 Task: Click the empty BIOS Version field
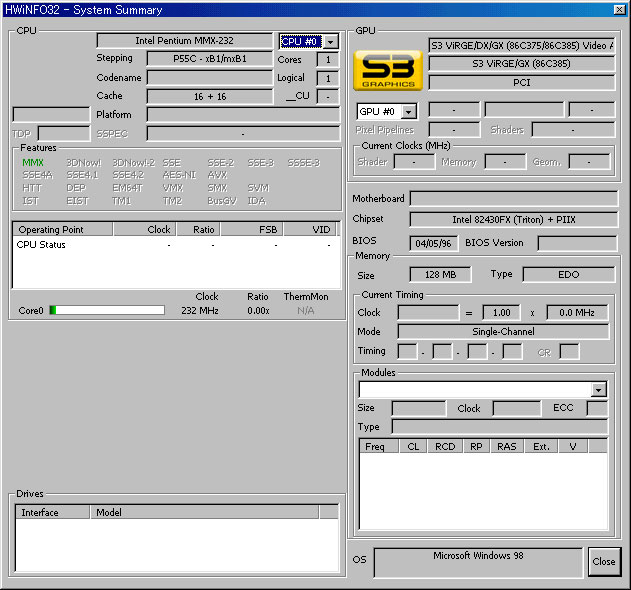[577, 243]
